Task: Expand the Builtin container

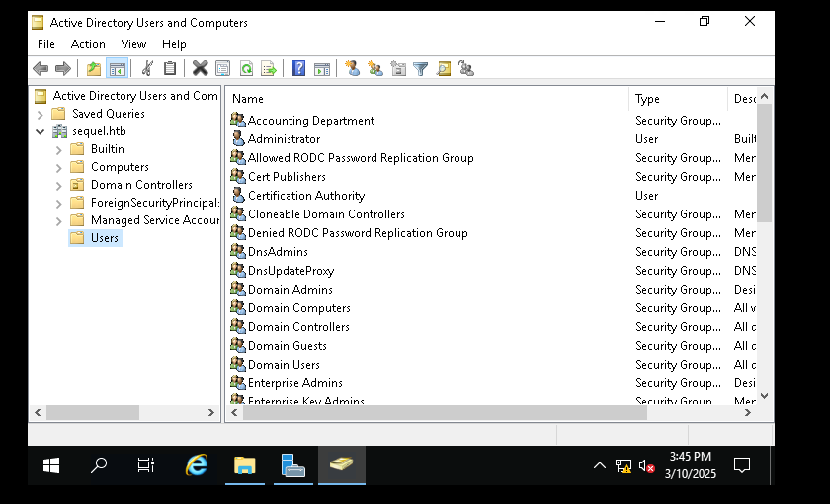Action: 59,149
